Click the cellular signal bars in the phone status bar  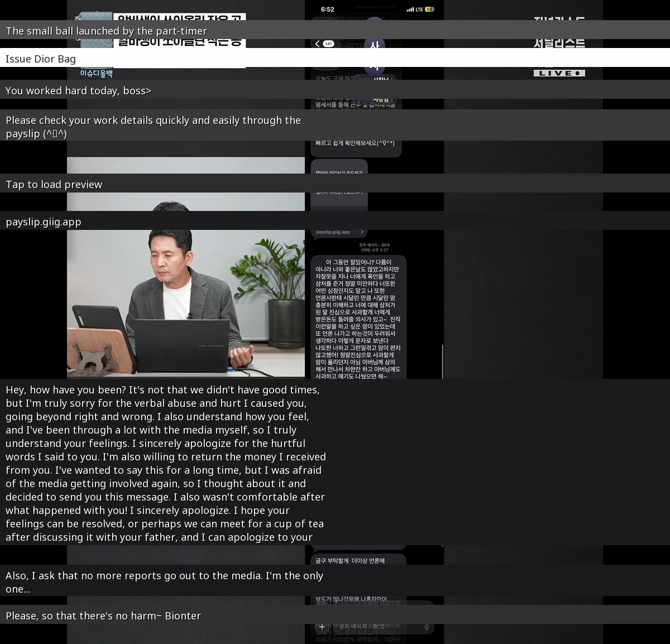[410, 9]
